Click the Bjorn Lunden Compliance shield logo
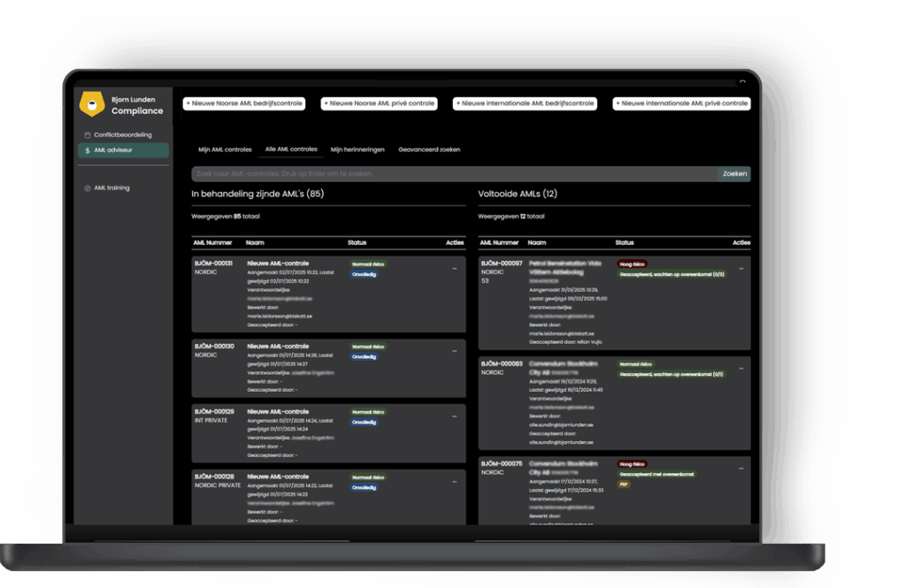This screenshot has width=906, height=588. point(92,104)
